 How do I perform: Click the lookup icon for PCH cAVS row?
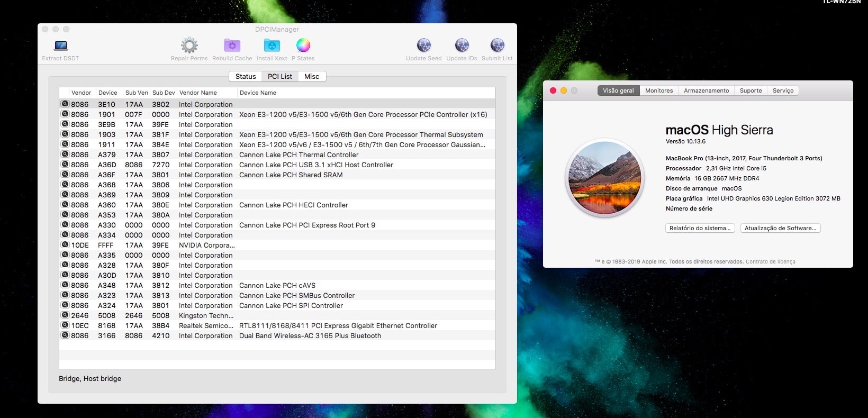pos(65,285)
